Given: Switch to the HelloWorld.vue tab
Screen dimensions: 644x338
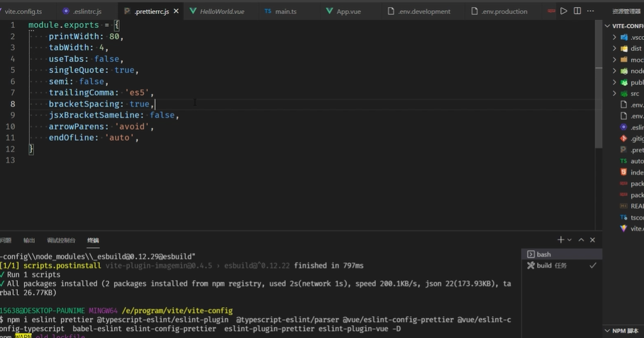Looking at the screenshot, I should (221, 11).
